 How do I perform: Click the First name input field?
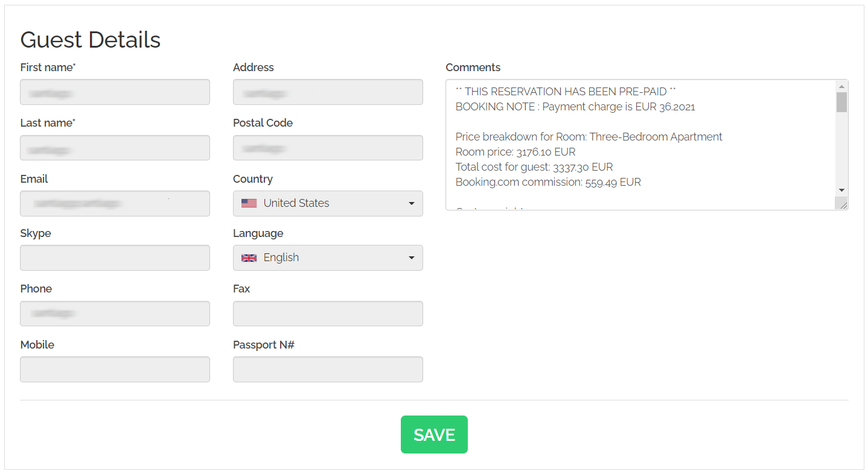115,92
